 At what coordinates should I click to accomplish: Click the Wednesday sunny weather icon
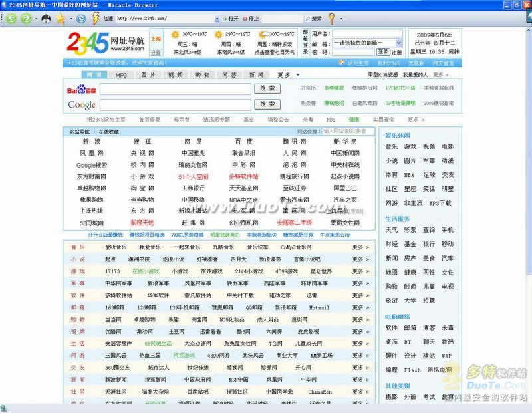pos(175,35)
